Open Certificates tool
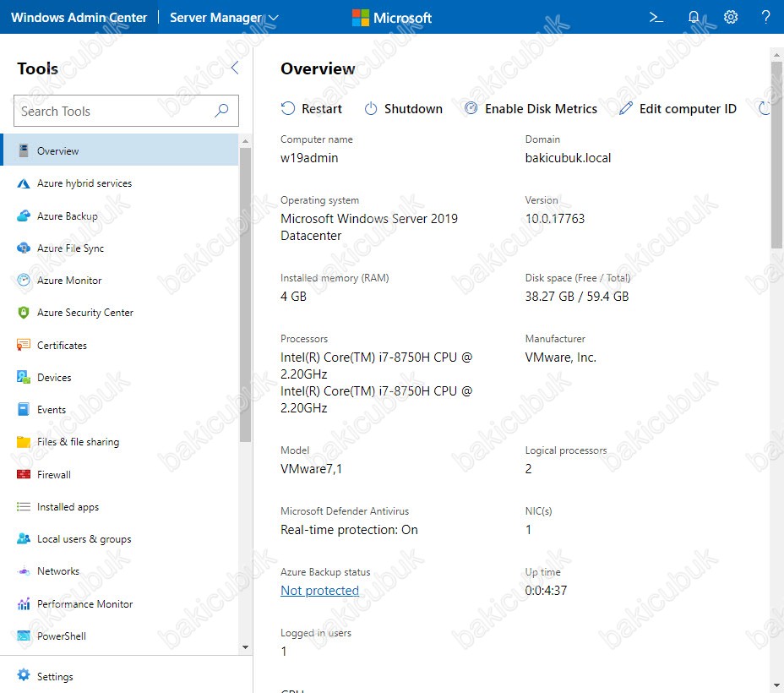 coord(121,345)
